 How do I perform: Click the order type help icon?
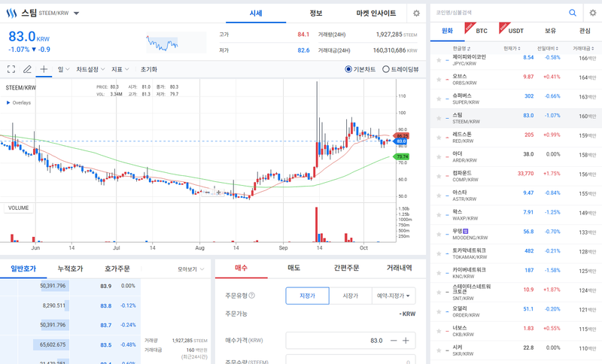pyautogui.click(x=252, y=296)
